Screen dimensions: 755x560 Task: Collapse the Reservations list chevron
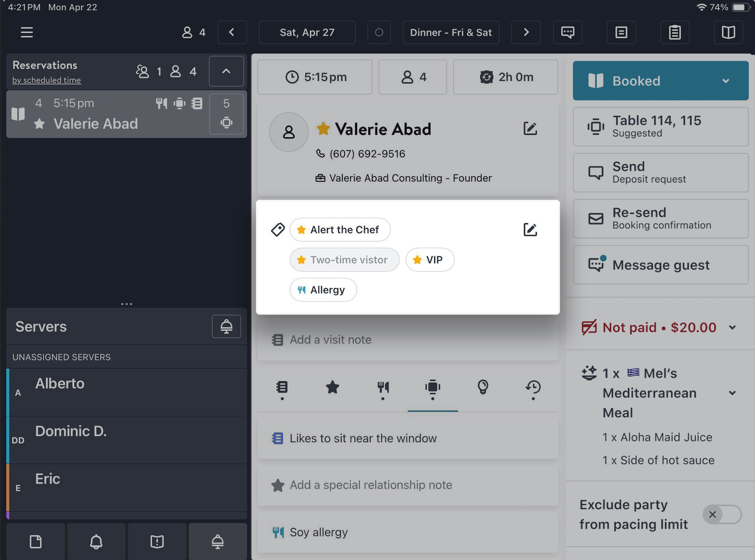[226, 71]
